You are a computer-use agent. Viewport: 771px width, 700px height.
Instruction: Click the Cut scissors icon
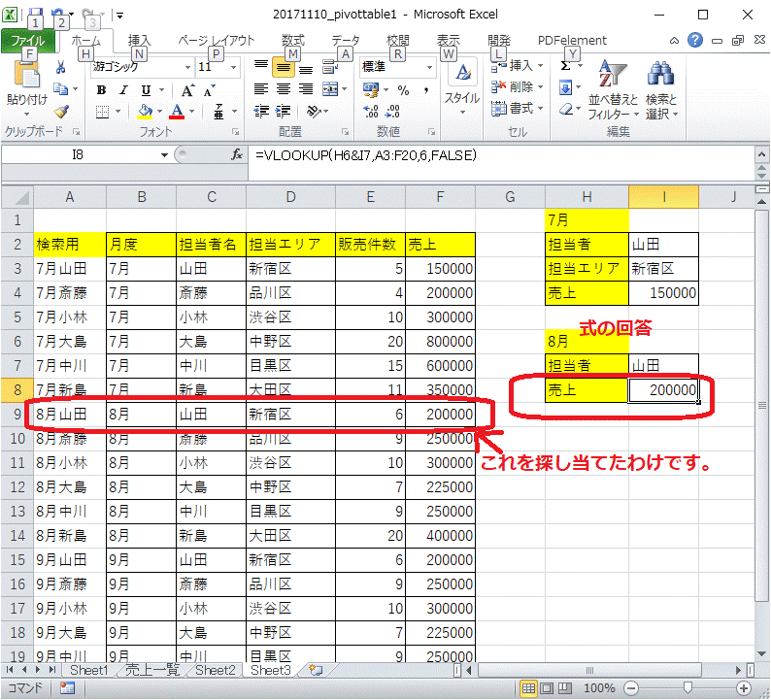click(60, 67)
